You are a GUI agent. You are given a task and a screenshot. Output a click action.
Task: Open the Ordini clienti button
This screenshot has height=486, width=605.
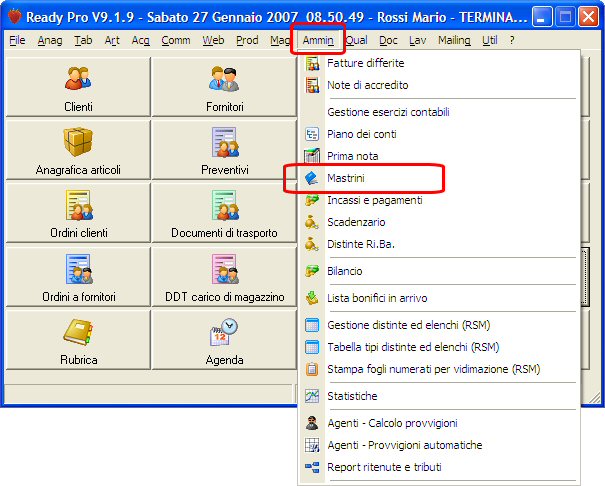(78, 213)
